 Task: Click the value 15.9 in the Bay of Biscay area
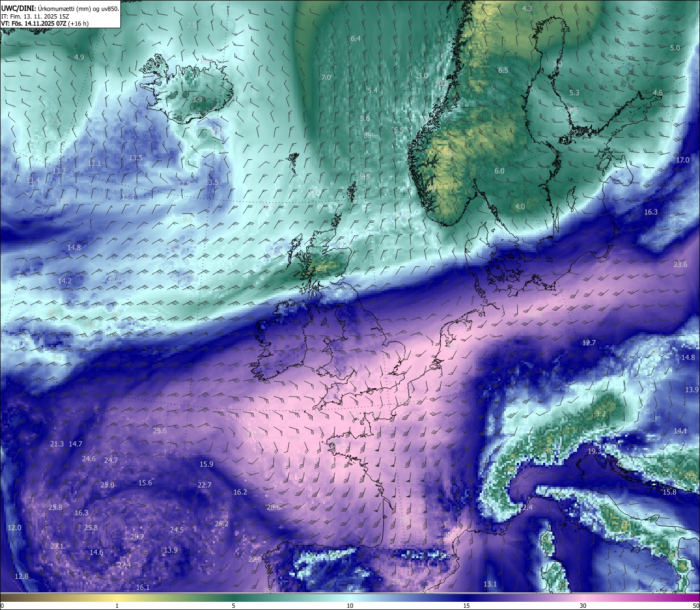tap(206, 464)
